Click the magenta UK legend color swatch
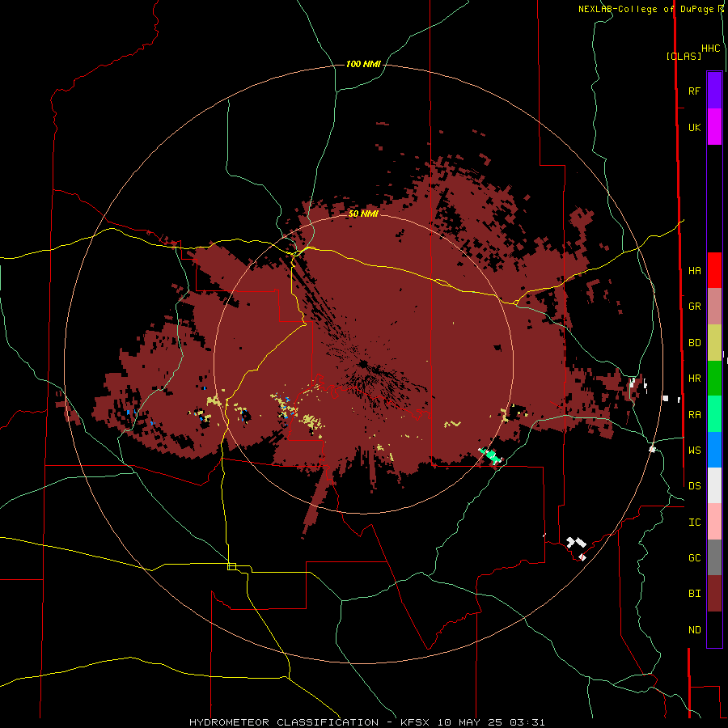Viewport: 728px width, 728px height. pyautogui.click(x=714, y=127)
